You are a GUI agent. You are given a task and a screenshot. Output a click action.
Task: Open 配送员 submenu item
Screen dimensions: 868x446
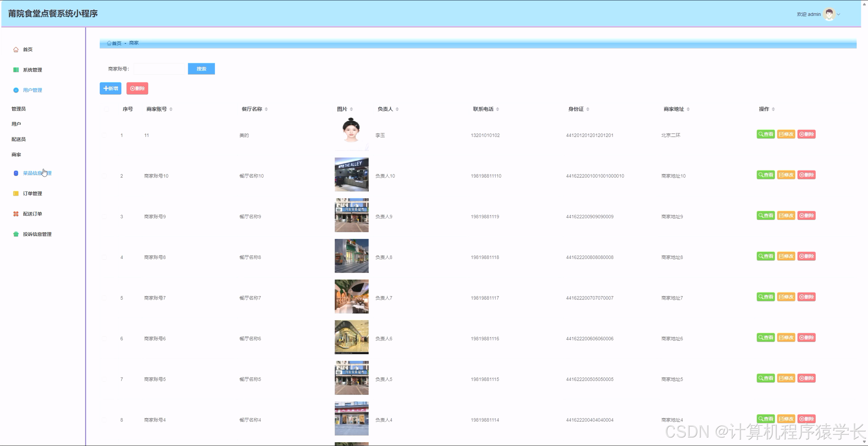[x=19, y=139]
